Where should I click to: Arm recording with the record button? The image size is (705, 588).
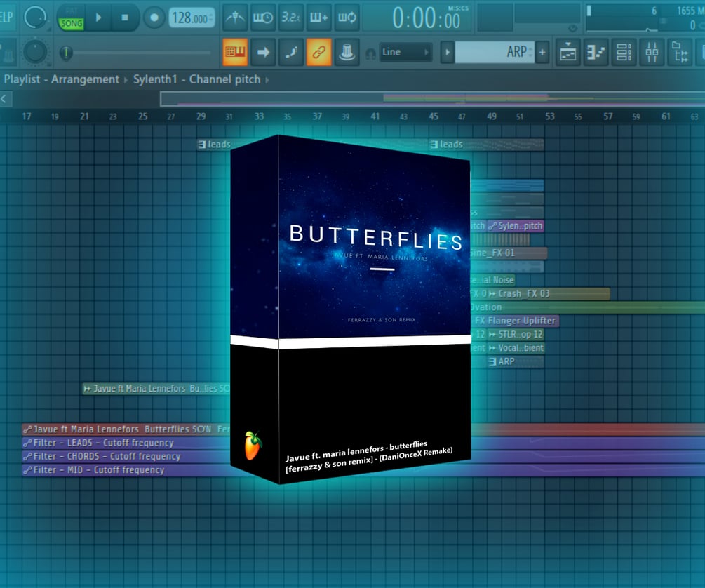click(x=154, y=18)
